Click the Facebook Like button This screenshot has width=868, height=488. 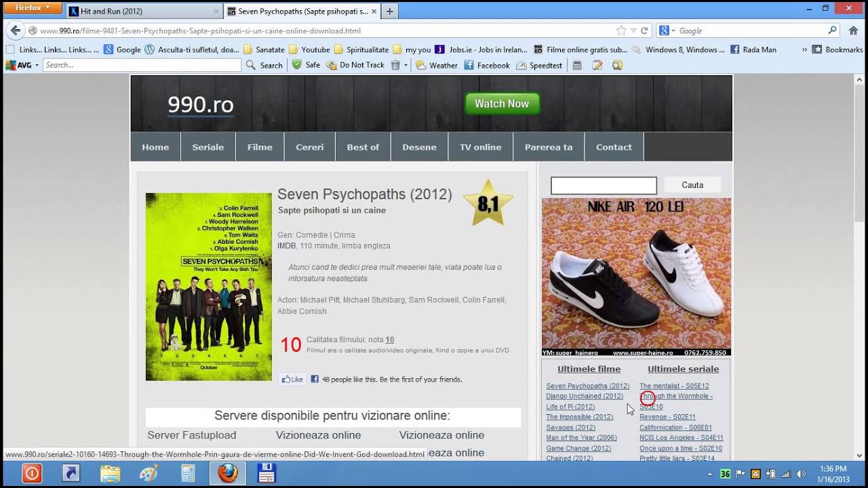(292, 380)
